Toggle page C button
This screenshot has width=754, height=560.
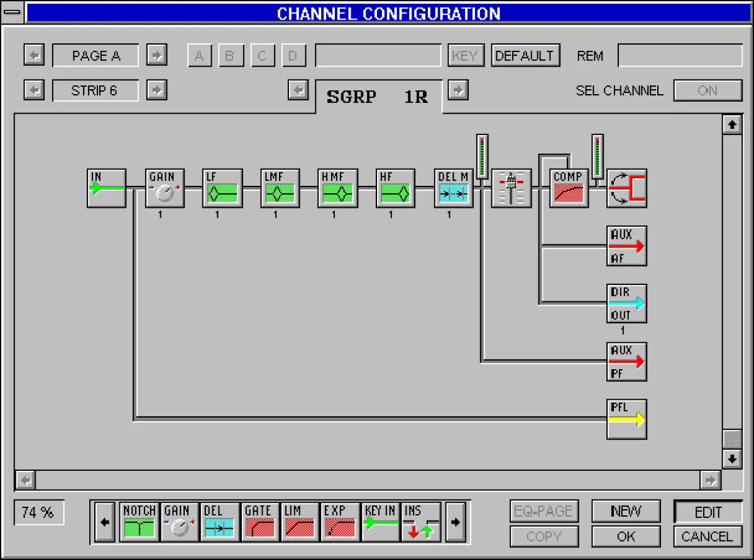point(262,56)
